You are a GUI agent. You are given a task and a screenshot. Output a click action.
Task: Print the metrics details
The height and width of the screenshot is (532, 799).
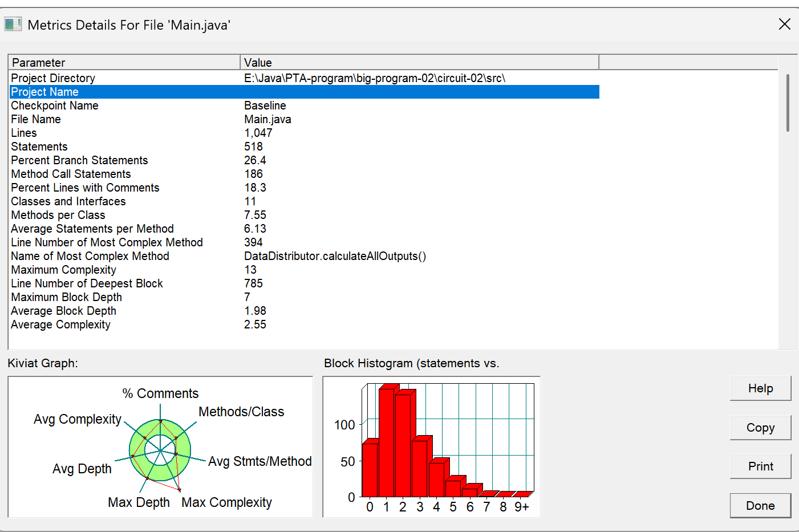click(760, 466)
